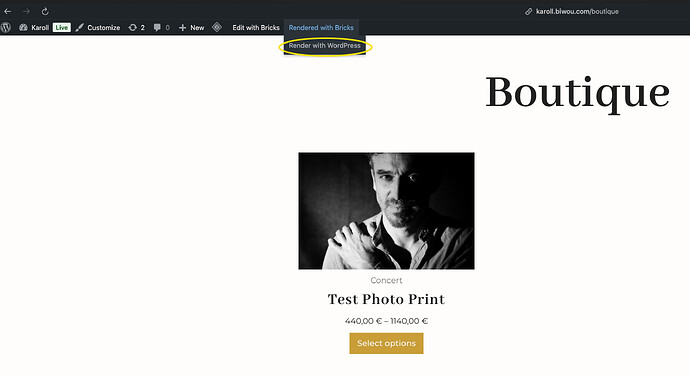Click the price 440,00 € – 1140,00 €
This screenshot has width=690, height=376.
point(386,321)
